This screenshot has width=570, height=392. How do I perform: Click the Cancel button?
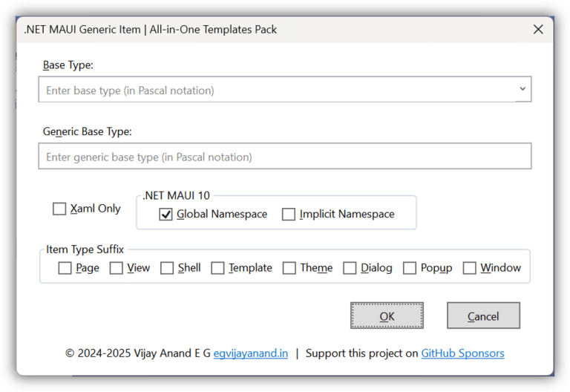point(483,316)
